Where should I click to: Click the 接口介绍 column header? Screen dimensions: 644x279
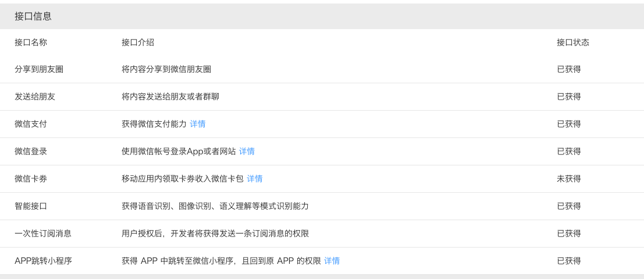click(x=138, y=43)
